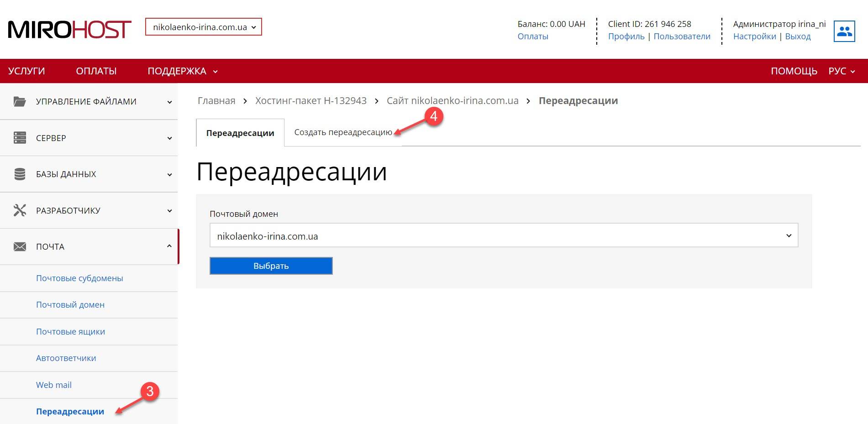The width and height of the screenshot is (868, 424).
Task: Click the folder icon for file management
Action: point(20,101)
